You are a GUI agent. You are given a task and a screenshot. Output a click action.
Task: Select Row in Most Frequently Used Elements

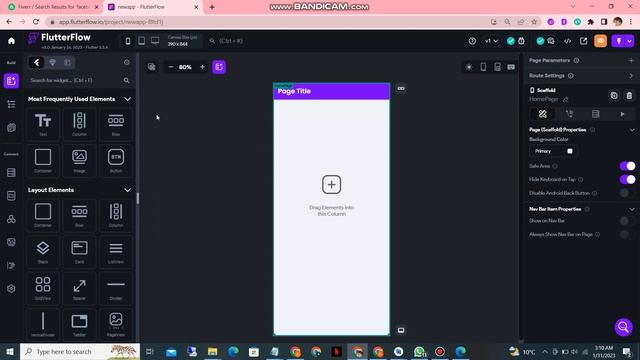pos(116,124)
